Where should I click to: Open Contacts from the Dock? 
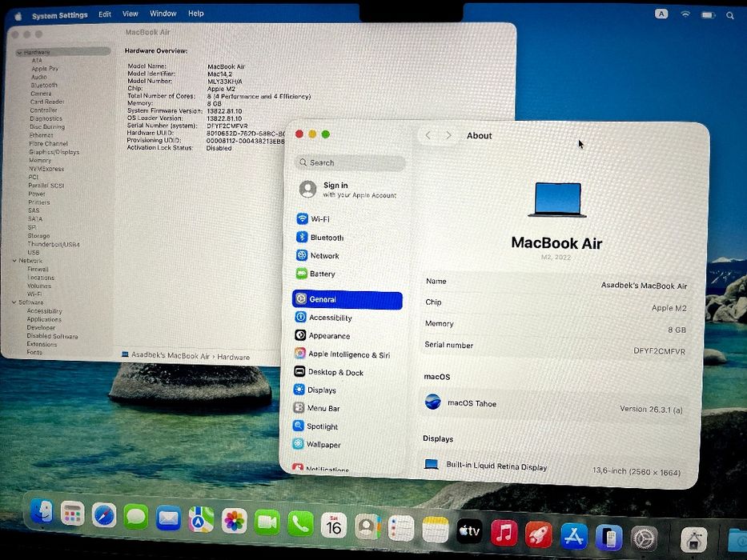(367, 526)
